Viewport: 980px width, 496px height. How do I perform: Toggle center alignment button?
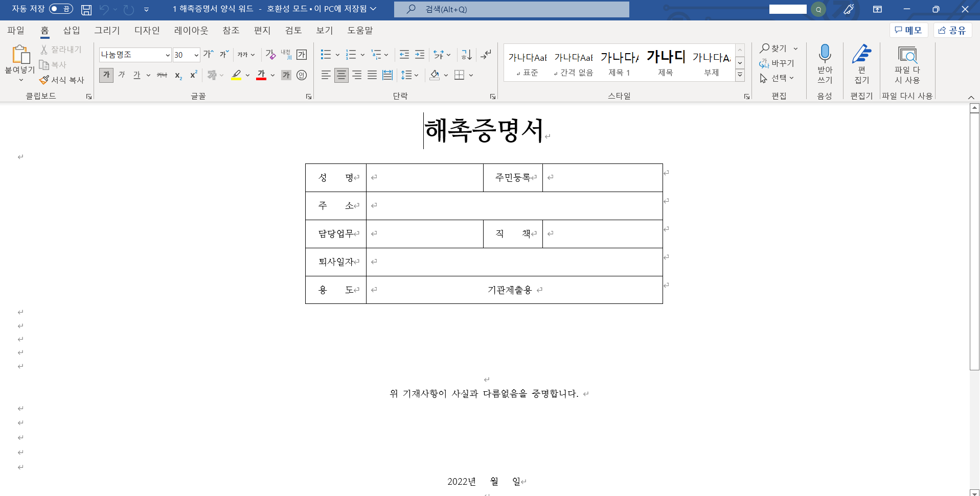(341, 75)
